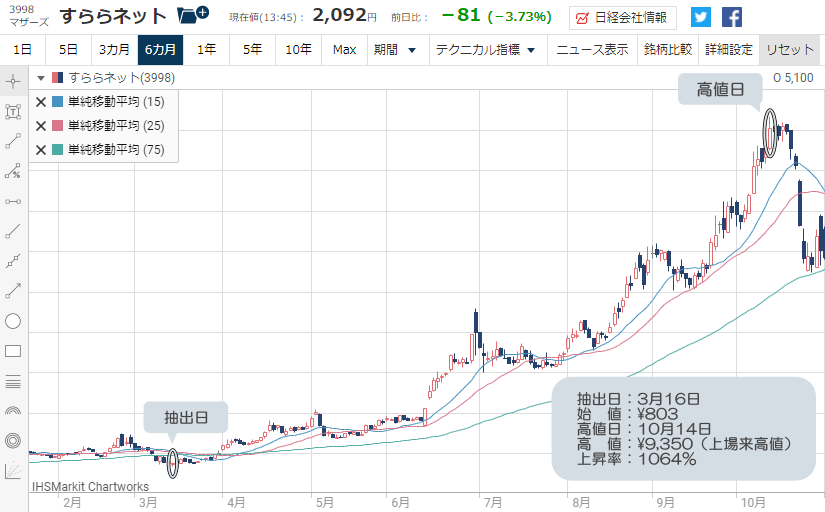Select the text annotation tool
The height and width of the screenshot is (512, 825).
click(13, 112)
